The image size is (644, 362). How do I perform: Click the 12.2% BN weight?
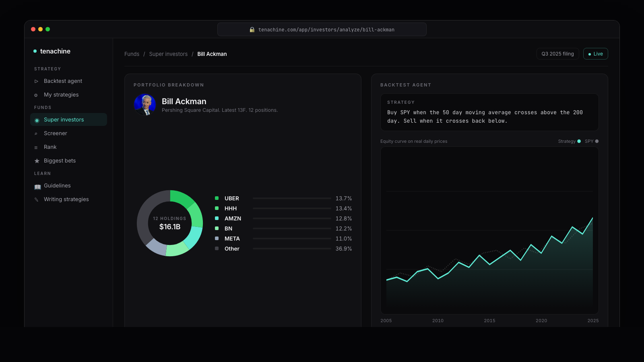pyautogui.click(x=344, y=228)
